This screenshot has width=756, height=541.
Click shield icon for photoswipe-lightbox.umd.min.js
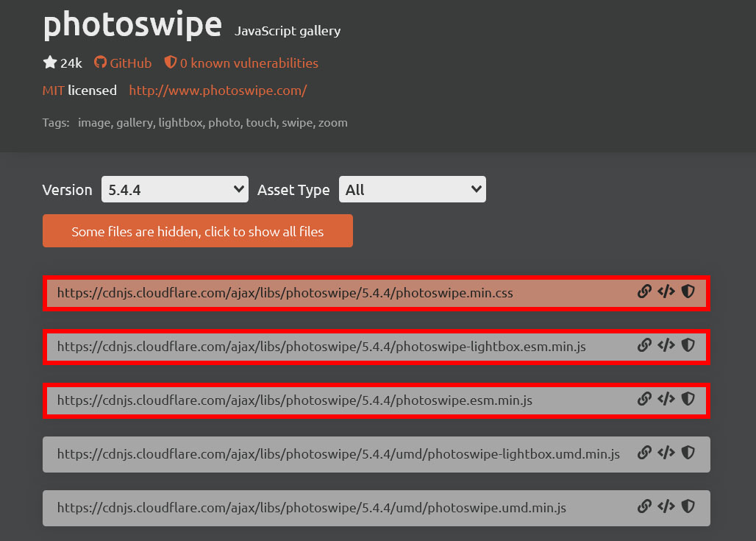click(x=688, y=453)
